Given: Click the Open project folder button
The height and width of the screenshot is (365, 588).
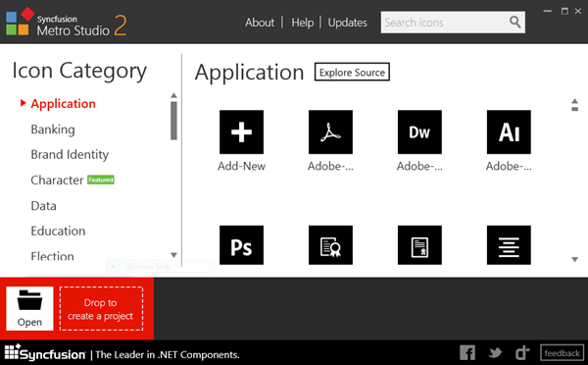Looking at the screenshot, I should pos(29,308).
